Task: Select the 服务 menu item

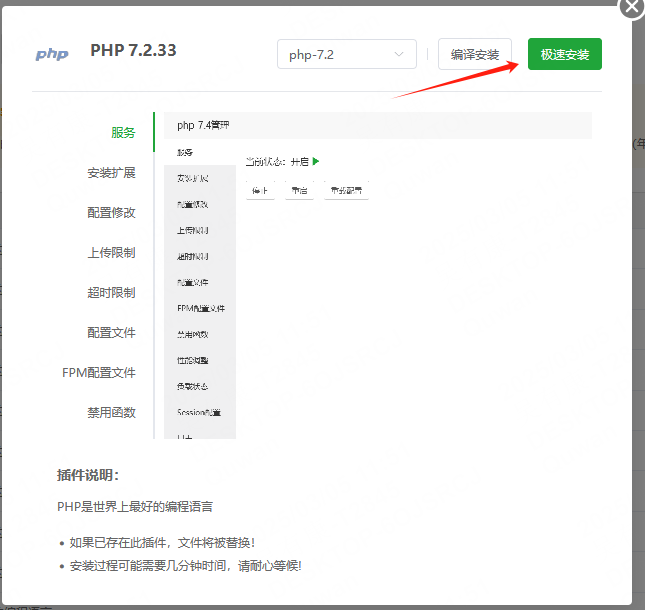Action: pyautogui.click(x=123, y=132)
